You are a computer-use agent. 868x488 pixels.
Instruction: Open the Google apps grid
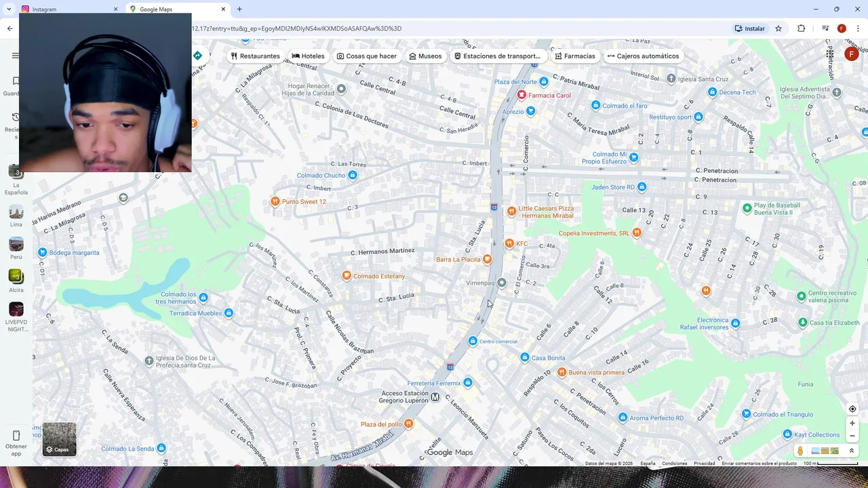point(830,54)
